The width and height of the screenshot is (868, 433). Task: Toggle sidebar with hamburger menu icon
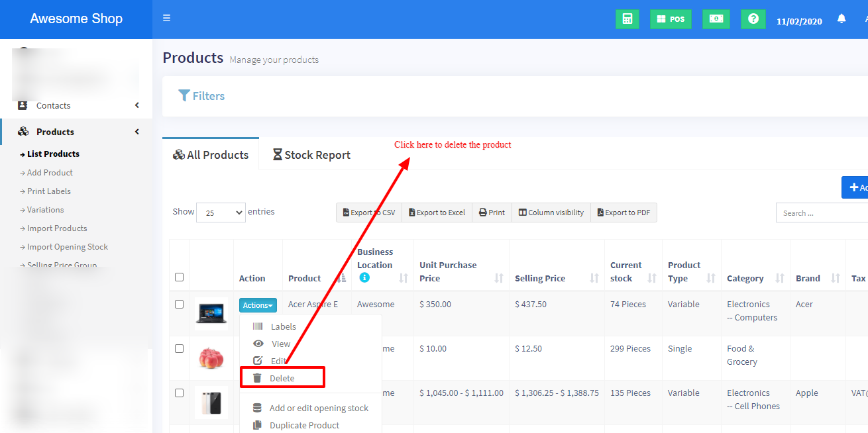click(166, 18)
